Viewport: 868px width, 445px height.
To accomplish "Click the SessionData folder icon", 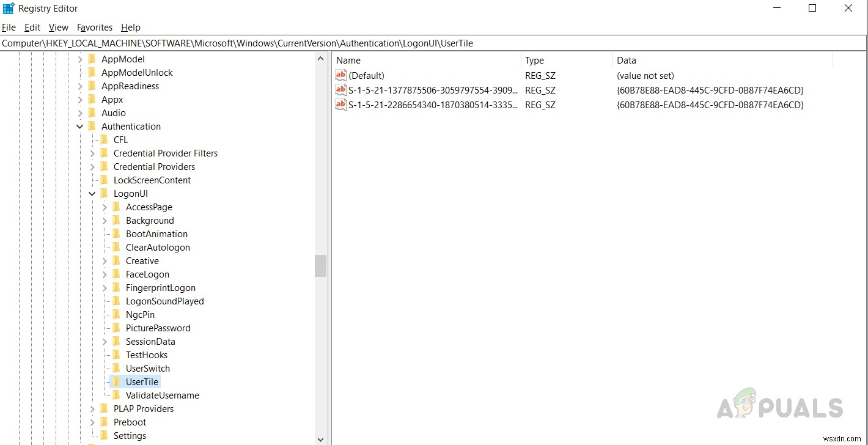I will coord(117,342).
